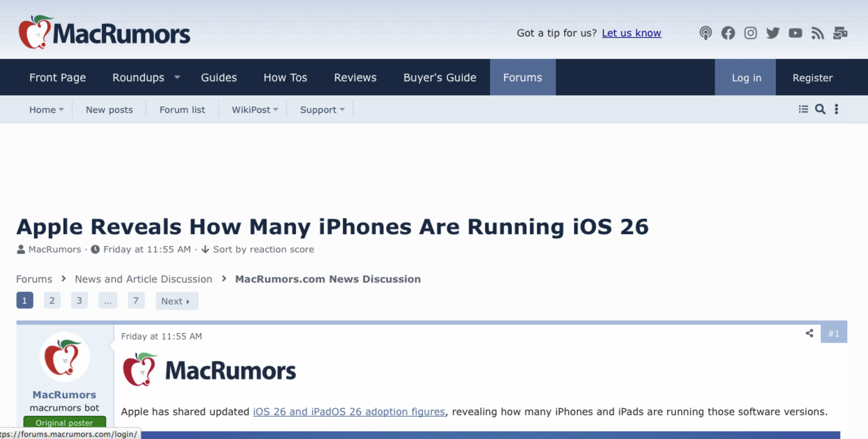Open the Twitter bird icon link

click(773, 33)
